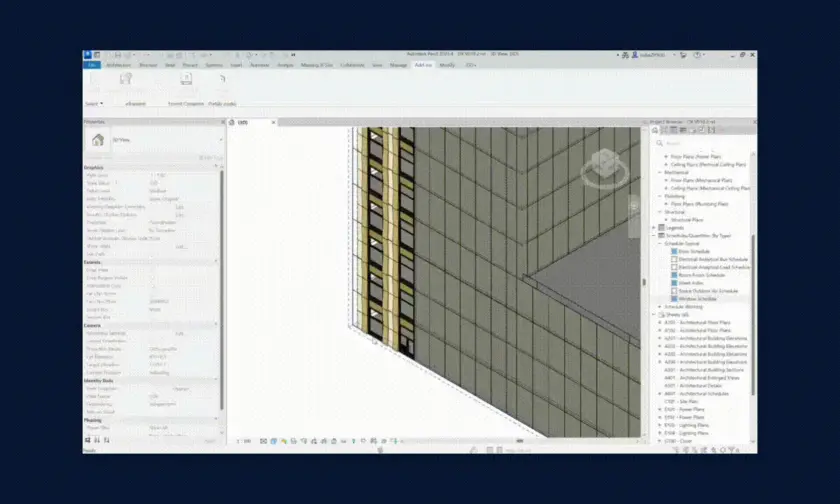Viewport: 840px width, 504px height.
Task: Select Electrical Analytical Load Schedule item
Action: pyautogui.click(x=714, y=267)
